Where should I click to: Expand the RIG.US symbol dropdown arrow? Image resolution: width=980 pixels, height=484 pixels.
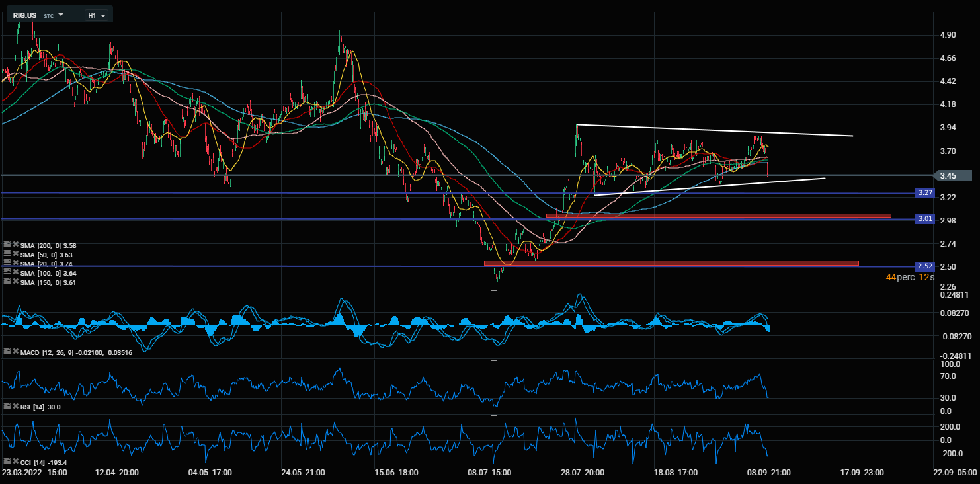(61, 15)
